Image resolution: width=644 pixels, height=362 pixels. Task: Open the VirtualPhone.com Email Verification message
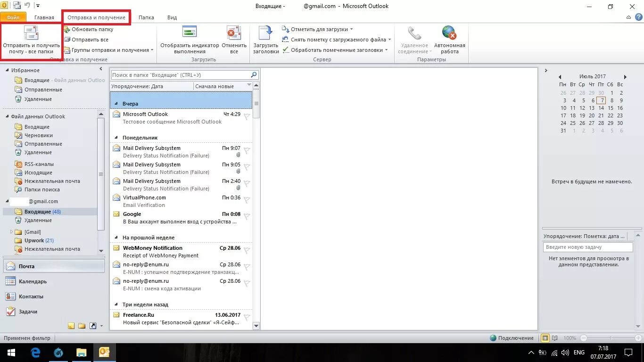coord(181,201)
